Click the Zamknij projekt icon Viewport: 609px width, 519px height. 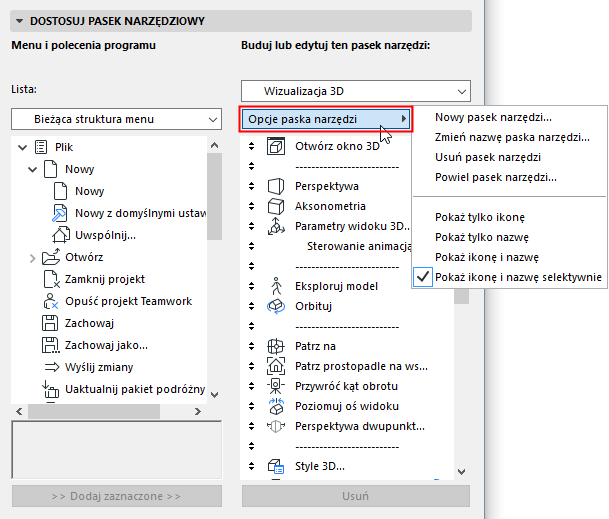click(x=51, y=279)
